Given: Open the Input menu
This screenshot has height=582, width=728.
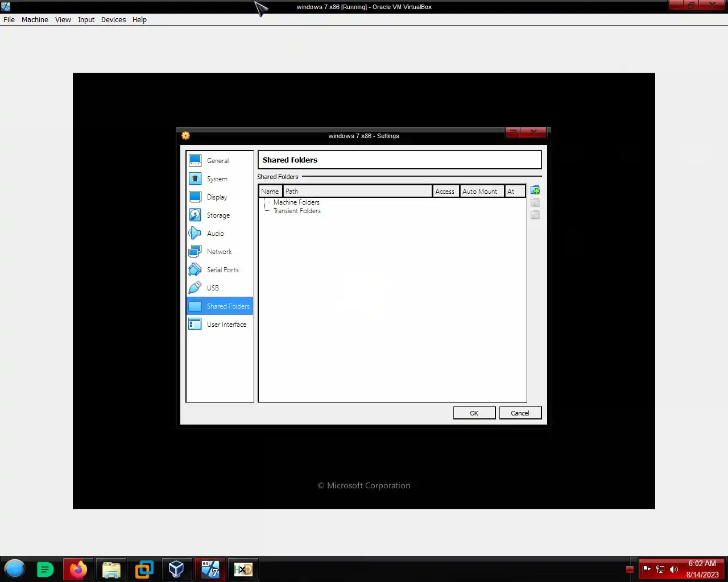Looking at the screenshot, I should click(x=86, y=19).
